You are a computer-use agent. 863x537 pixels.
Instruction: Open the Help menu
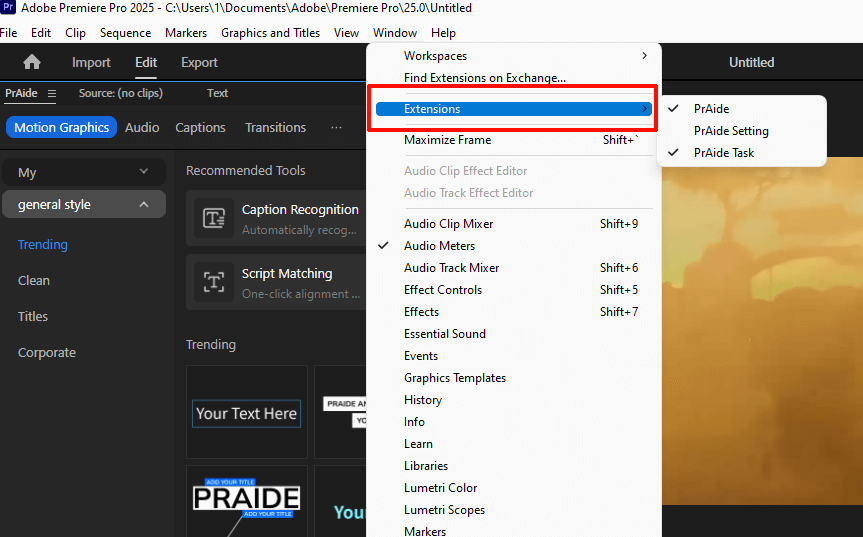click(443, 33)
